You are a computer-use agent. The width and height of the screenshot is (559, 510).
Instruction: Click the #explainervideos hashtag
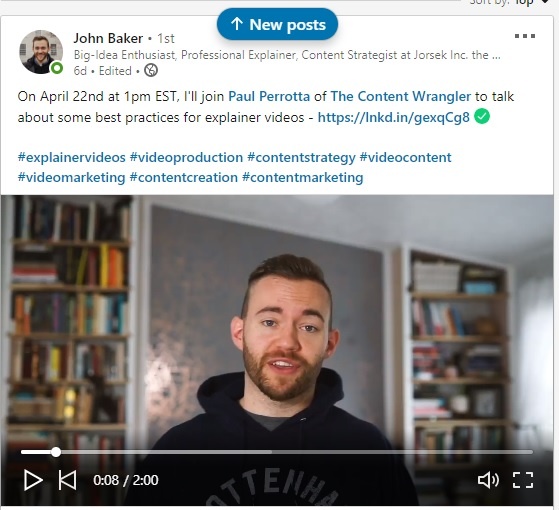coord(72,158)
